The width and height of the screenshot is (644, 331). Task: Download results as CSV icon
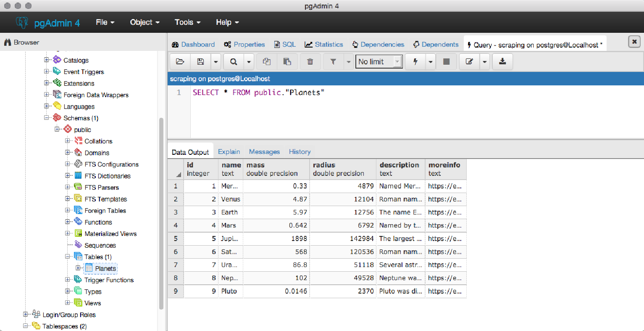[502, 62]
